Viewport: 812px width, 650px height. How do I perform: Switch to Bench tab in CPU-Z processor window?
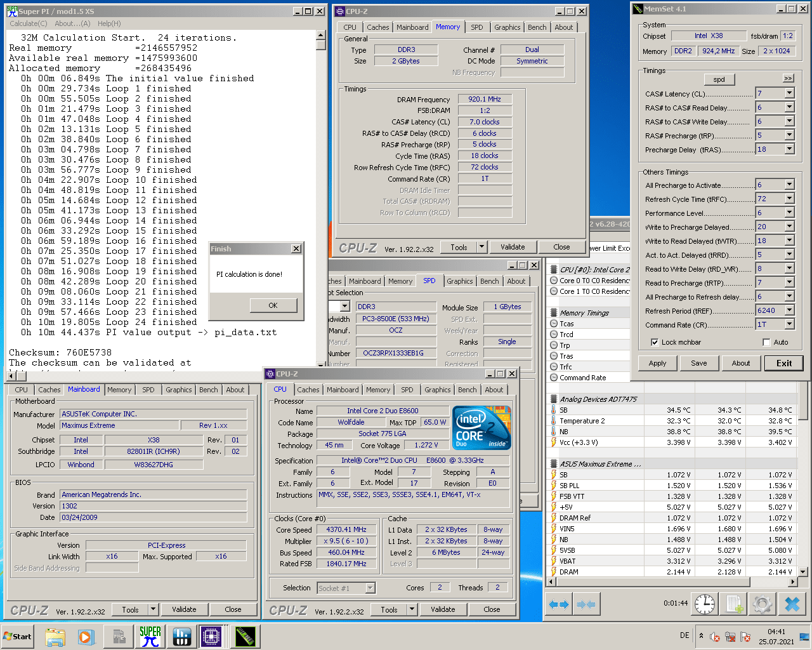tap(468, 390)
